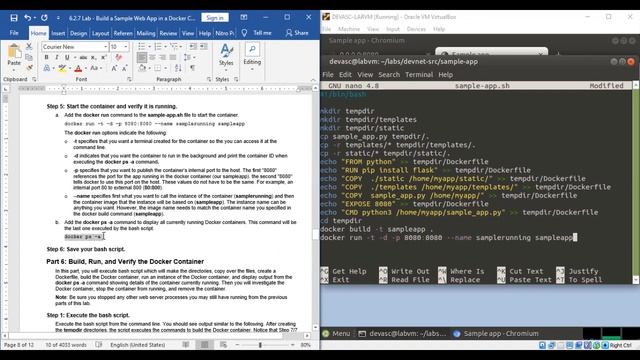Click zoom out minus in Word status bar

237,345
